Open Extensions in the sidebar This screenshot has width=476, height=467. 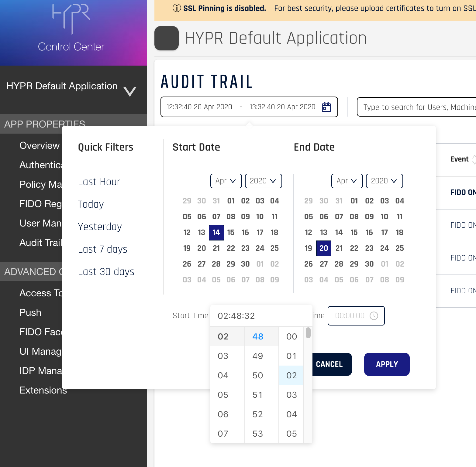click(43, 390)
